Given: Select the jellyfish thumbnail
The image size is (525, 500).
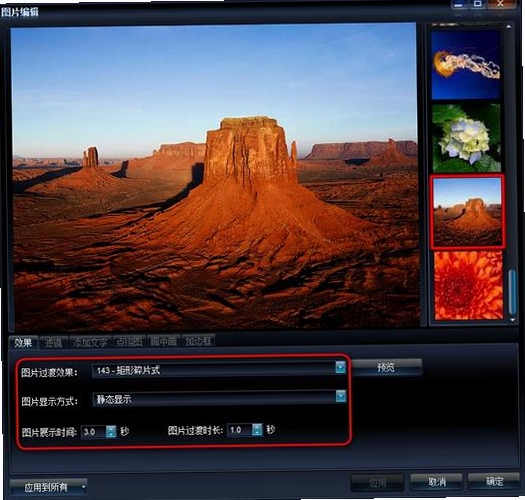Looking at the screenshot, I should pos(466,65).
